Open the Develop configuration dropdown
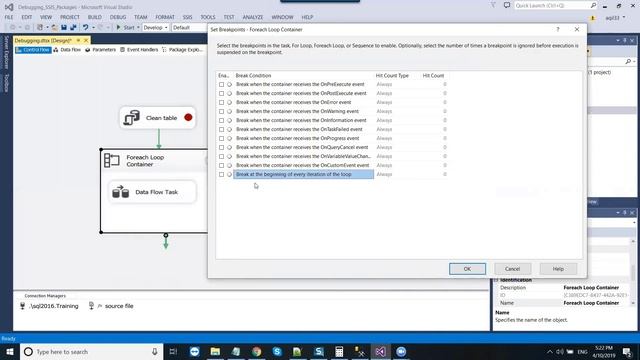 tap(156, 27)
